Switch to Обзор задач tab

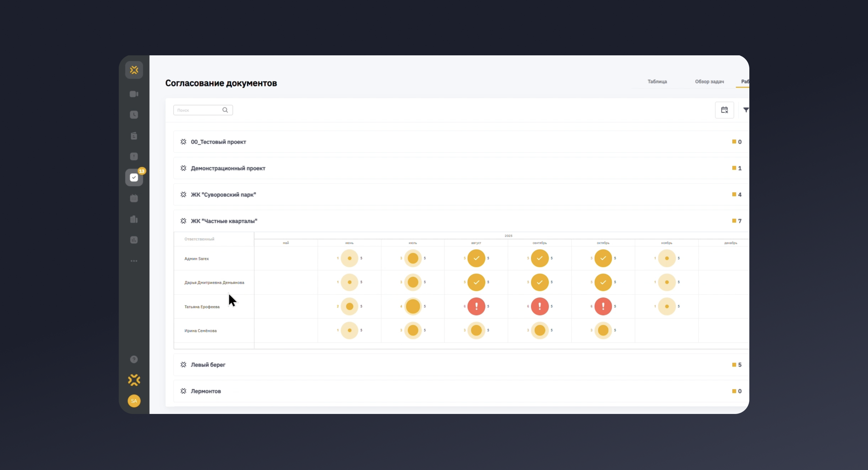coord(709,82)
